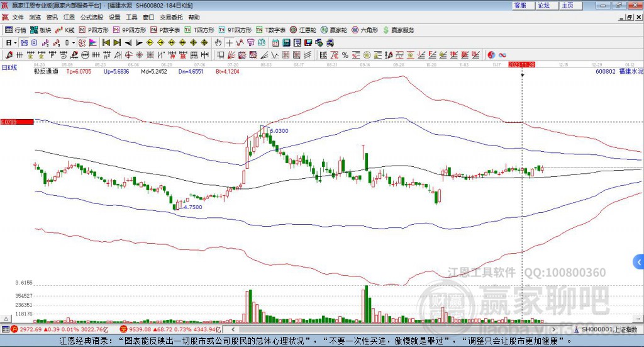Viewport: 644px width, 347px height.
Task: Click the 日K线 period label
Action: 9,67
